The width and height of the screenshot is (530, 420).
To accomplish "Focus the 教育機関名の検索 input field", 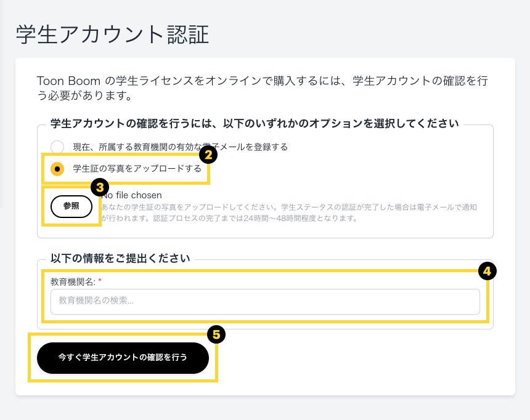I will [x=265, y=301].
